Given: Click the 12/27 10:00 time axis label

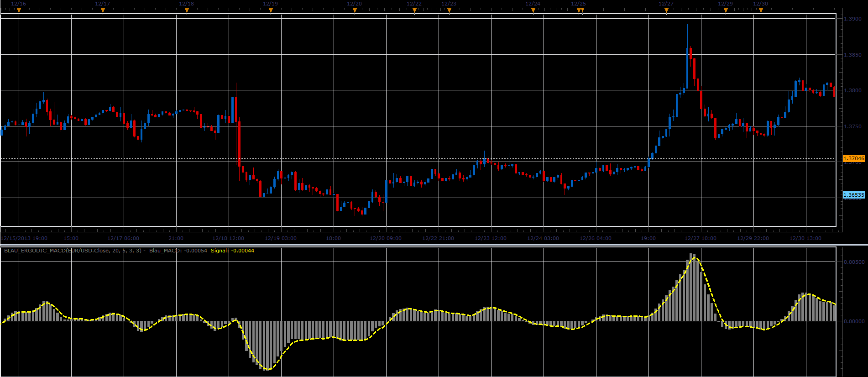Looking at the screenshot, I should [x=701, y=238].
